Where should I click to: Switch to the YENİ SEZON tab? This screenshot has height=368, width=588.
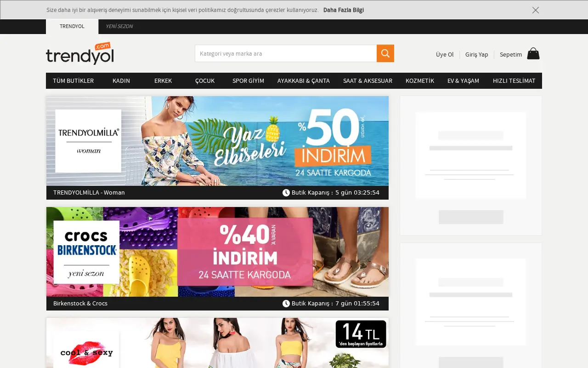(119, 26)
